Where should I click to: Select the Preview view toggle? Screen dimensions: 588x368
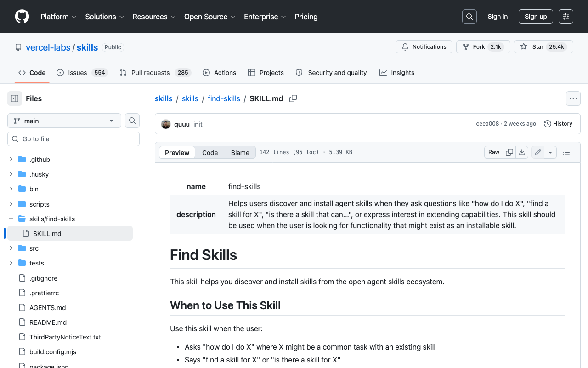point(177,152)
